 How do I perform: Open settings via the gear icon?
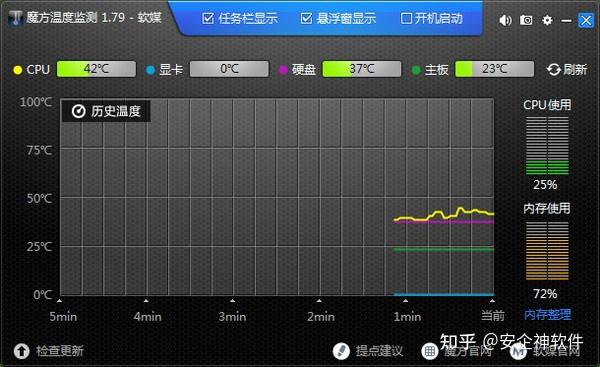[x=547, y=20]
